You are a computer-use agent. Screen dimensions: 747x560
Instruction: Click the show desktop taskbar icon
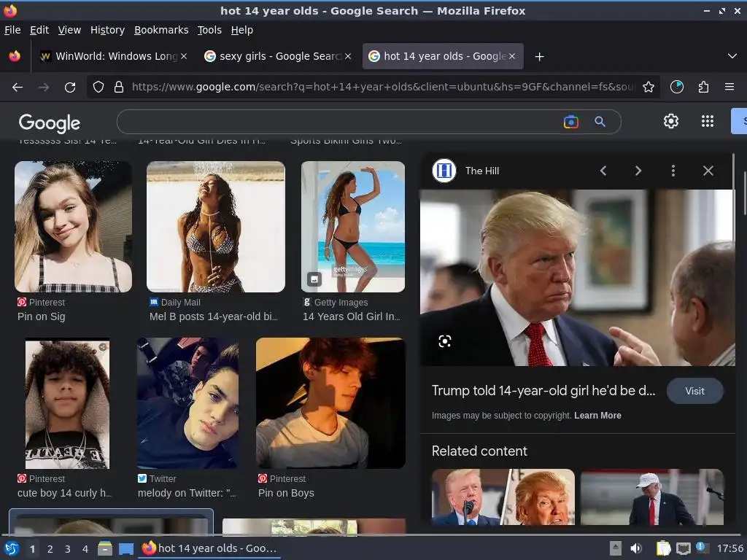click(x=125, y=548)
